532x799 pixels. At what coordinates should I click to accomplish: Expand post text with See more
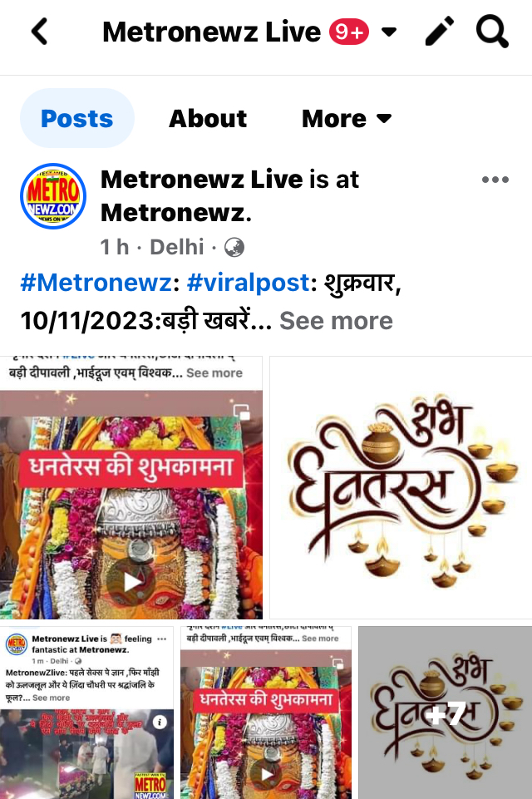pos(337,321)
